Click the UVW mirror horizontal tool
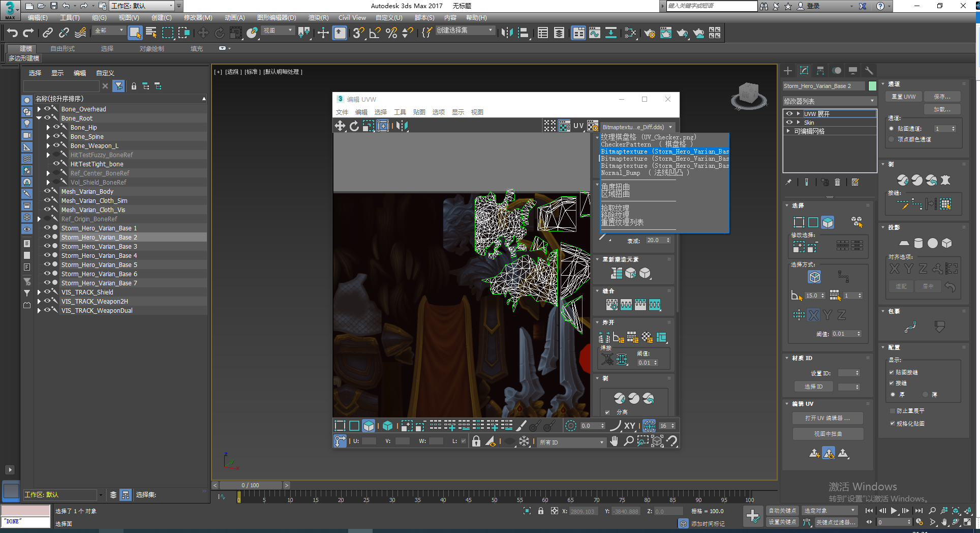 coord(402,126)
